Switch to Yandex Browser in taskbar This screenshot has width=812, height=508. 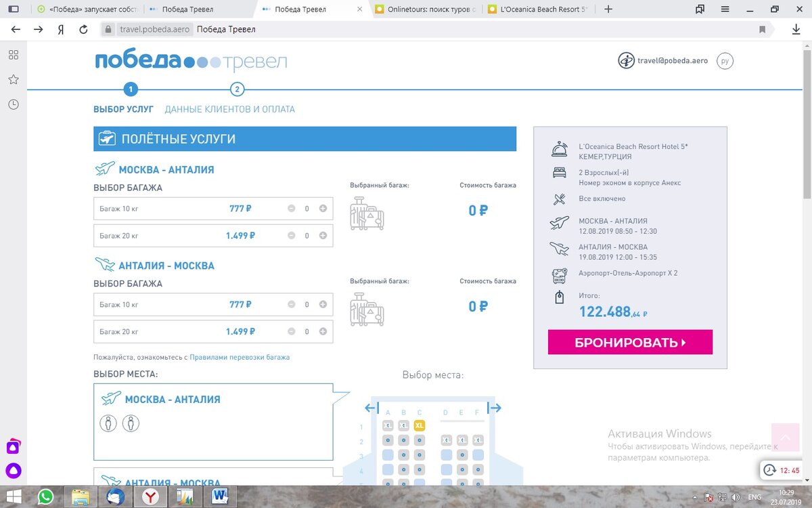(150, 497)
